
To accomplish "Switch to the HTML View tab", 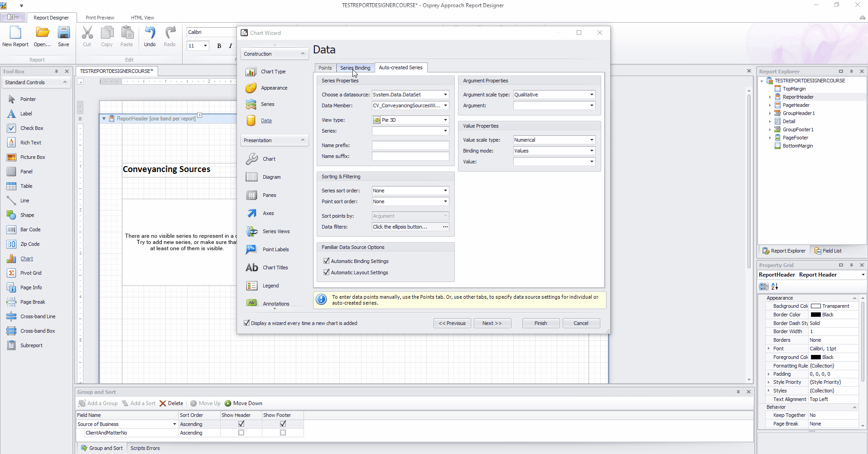I will [142, 18].
